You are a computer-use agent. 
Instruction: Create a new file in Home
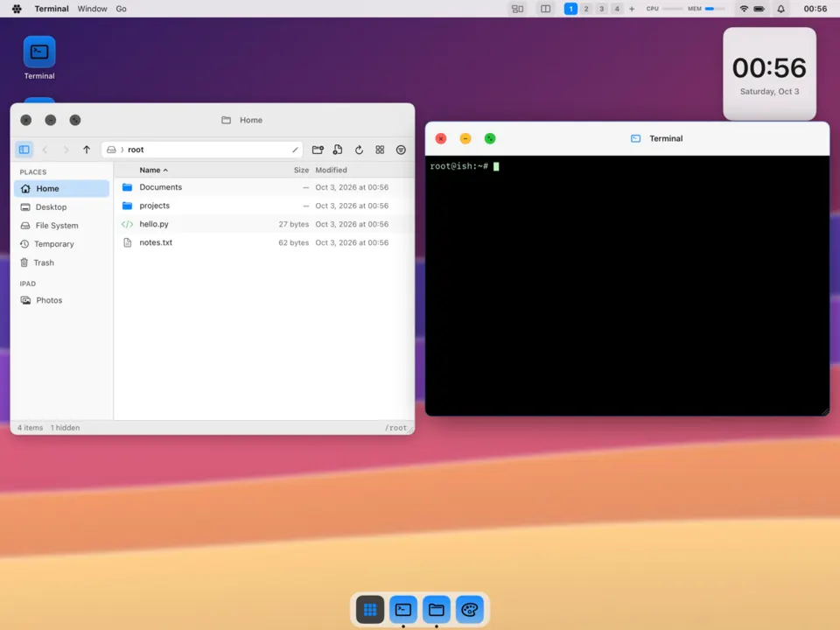point(338,150)
